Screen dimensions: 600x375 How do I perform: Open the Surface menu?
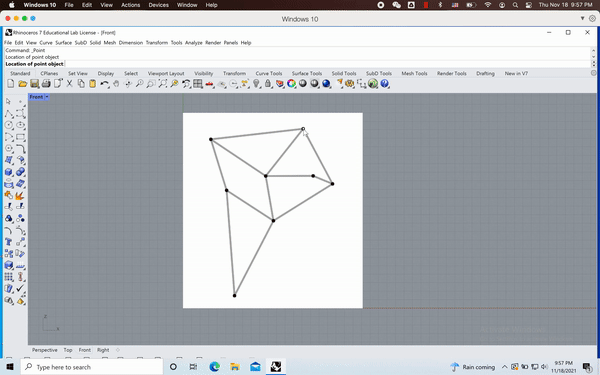(x=64, y=42)
